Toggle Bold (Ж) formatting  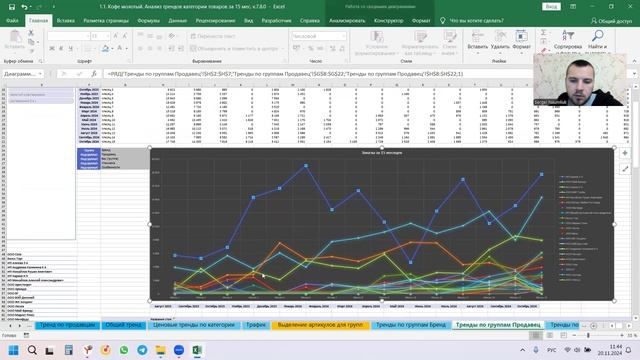(x=52, y=48)
